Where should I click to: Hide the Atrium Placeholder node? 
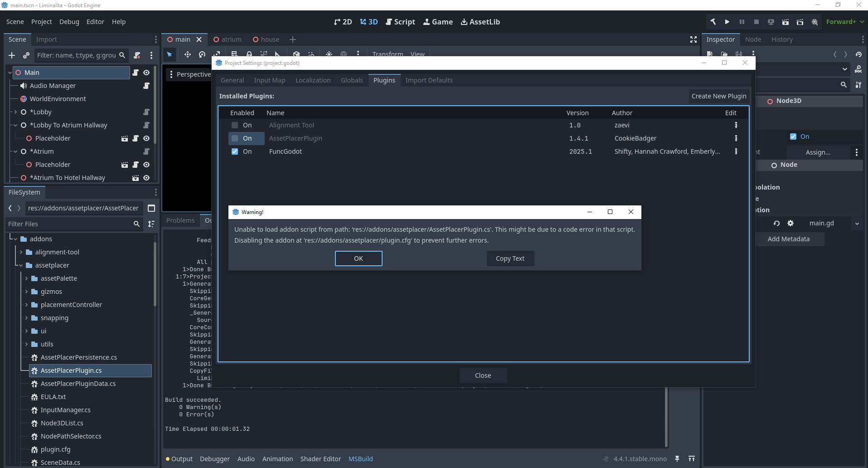[146, 165]
